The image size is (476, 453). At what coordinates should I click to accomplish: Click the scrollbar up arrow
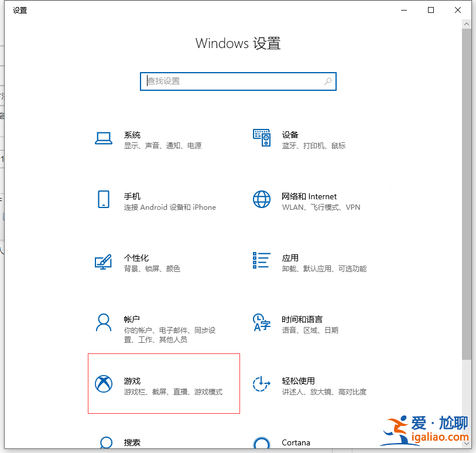pyautogui.click(x=467, y=23)
